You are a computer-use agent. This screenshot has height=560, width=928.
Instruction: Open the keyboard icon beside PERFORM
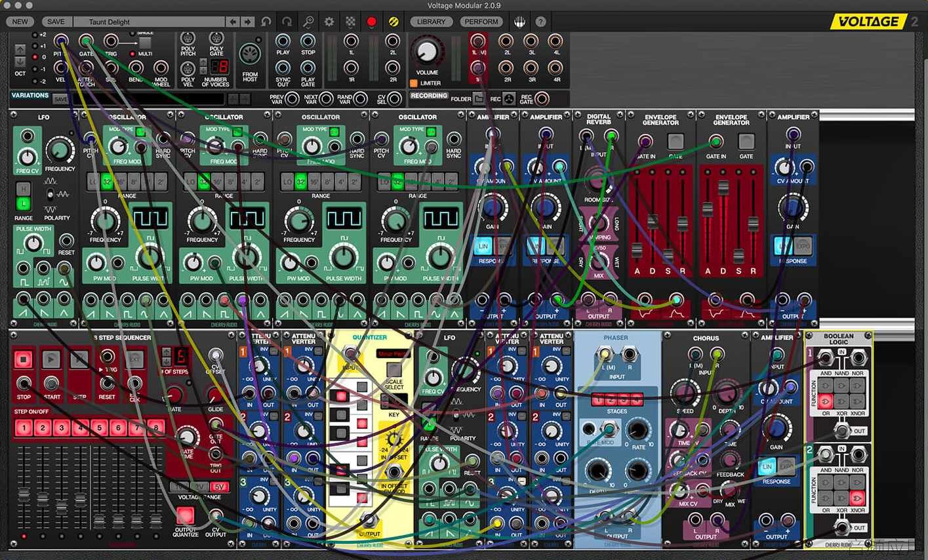coord(519,22)
